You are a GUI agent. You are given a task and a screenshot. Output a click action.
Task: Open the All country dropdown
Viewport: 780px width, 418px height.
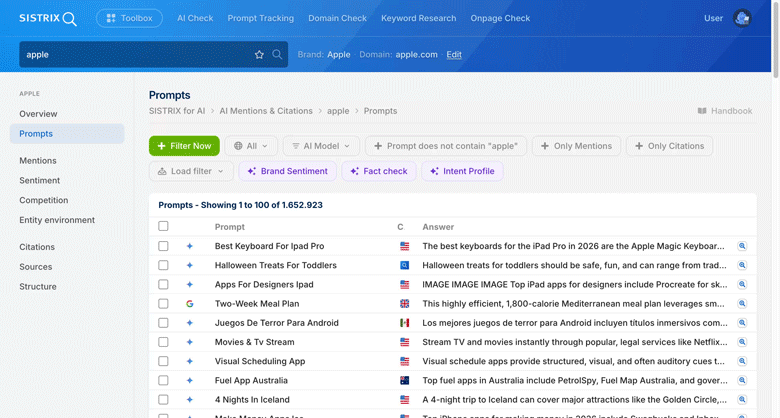coord(251,146)
